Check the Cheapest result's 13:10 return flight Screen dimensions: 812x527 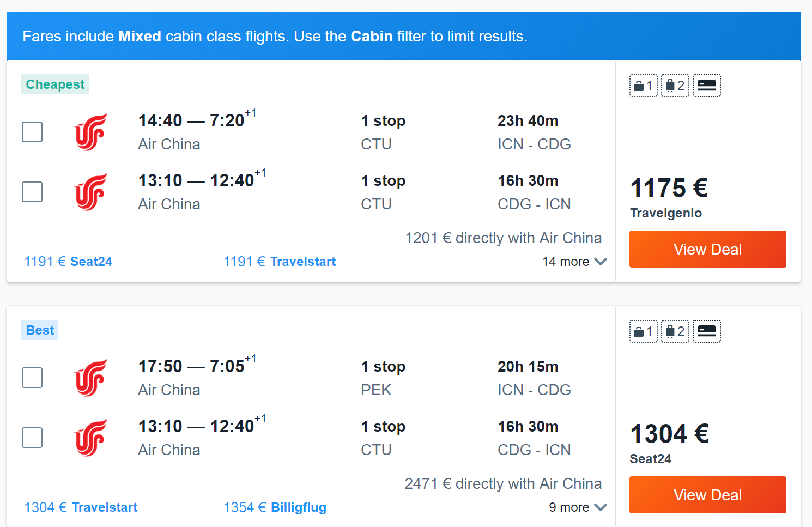coord(32,192)
